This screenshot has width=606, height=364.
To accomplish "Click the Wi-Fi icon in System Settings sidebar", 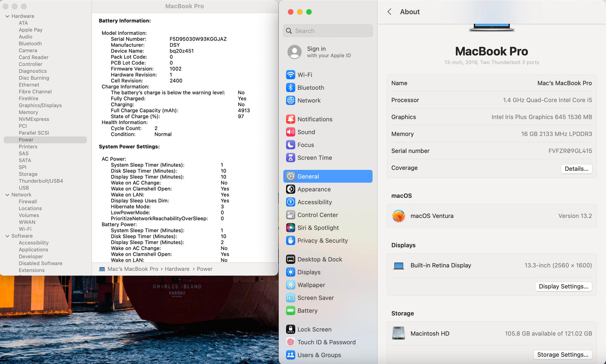I will 291,75.
